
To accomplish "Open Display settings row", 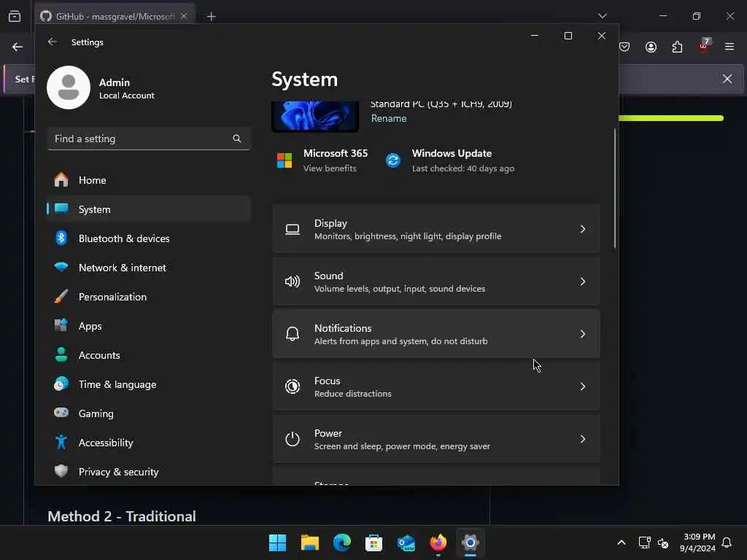I will coord(436,229).
